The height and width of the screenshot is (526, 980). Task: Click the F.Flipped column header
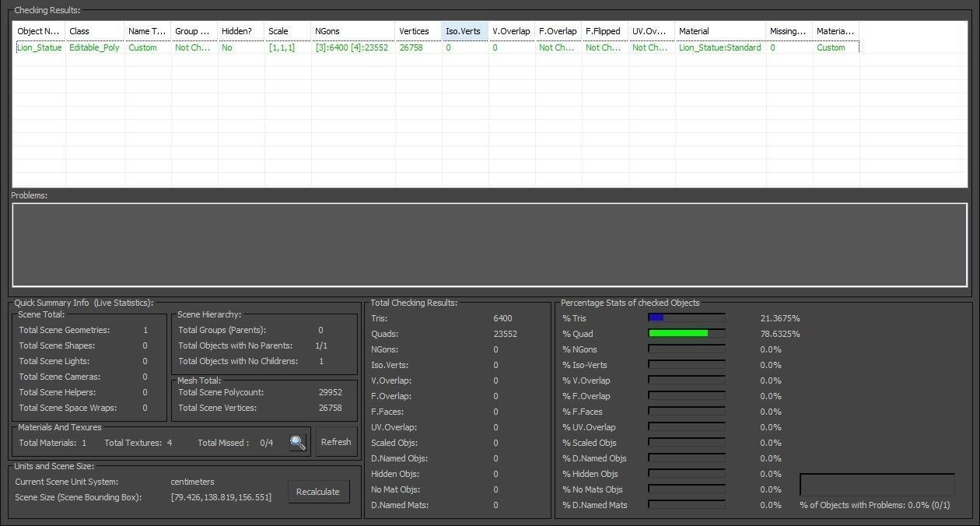(x=605, y=31)
